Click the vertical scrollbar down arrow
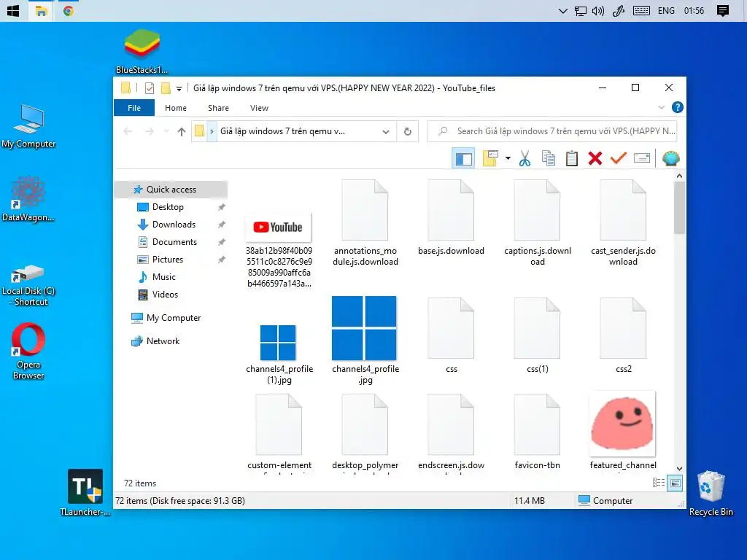This screenshot has height=560, width=747. point(679,469)
